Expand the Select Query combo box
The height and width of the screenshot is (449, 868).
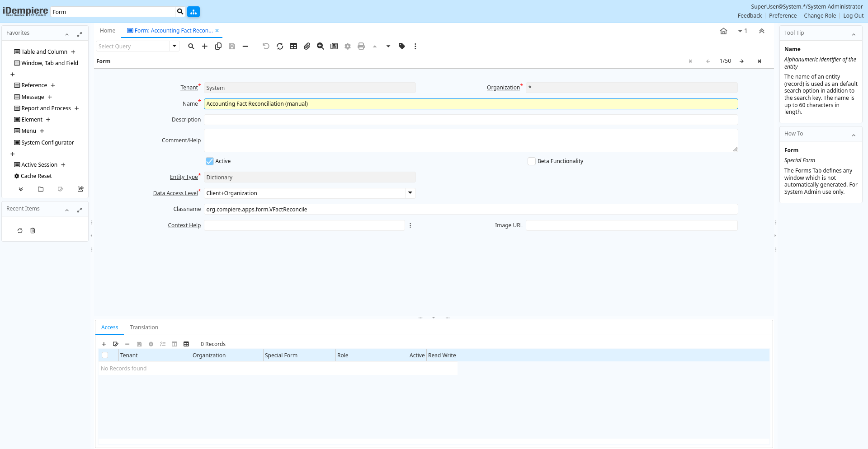[175, 46]
